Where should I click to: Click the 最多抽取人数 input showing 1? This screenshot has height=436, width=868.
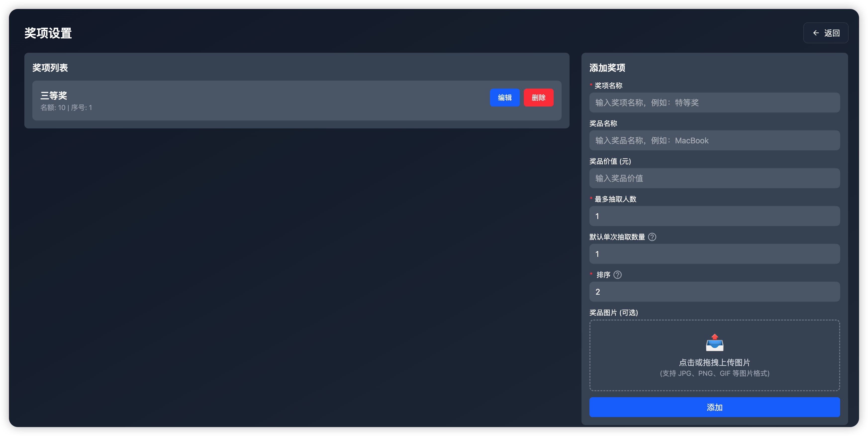pyautogui.click(x=714, y=216)
